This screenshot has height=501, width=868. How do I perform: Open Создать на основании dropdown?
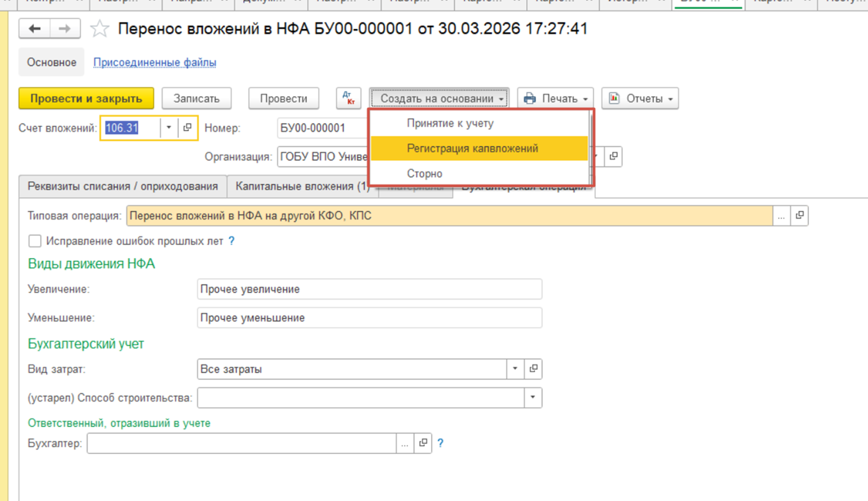[439, 98]
